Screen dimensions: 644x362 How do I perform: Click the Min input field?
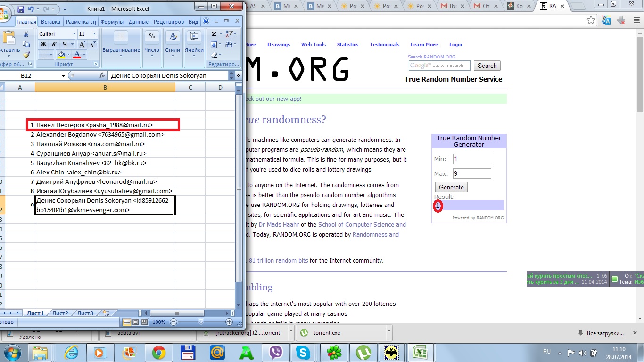(x=472, y=159)
